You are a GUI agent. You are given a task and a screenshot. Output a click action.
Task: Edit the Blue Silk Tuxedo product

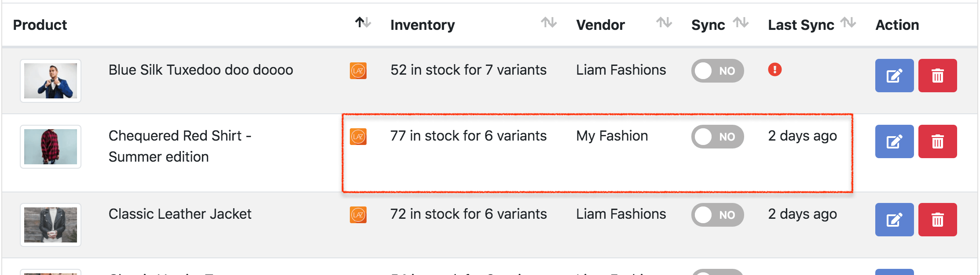click(x=894, y=76)
